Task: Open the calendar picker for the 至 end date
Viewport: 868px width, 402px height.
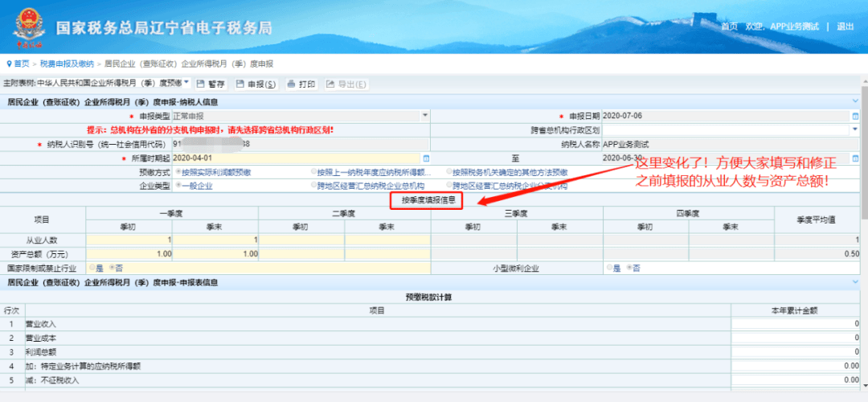Action: click(x=855, y=158)
